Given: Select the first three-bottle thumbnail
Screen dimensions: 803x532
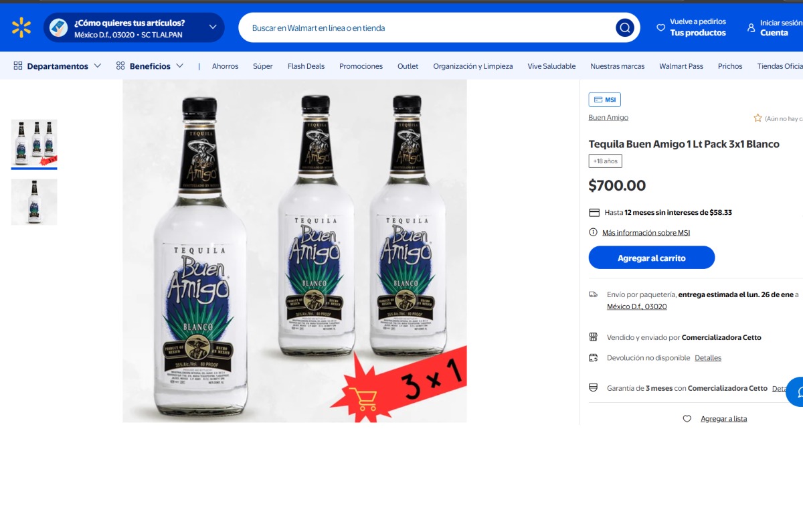Looking at the screenshot, I should coord(34,143).
